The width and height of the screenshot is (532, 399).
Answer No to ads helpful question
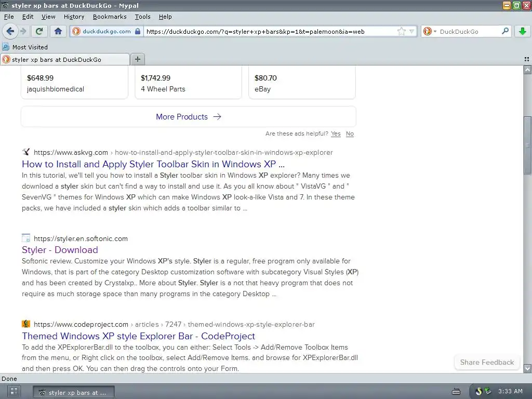pyautogui.click(x=350, y=134)
